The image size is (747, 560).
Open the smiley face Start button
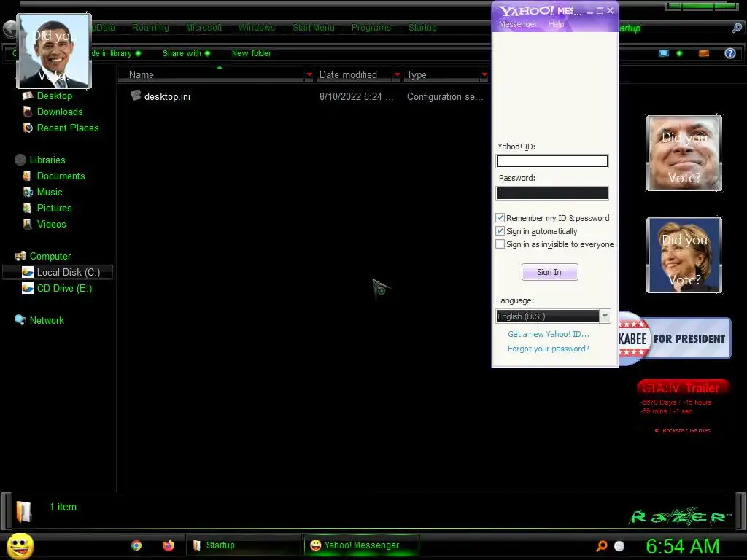pyautogui.click(x=20, y=545)
